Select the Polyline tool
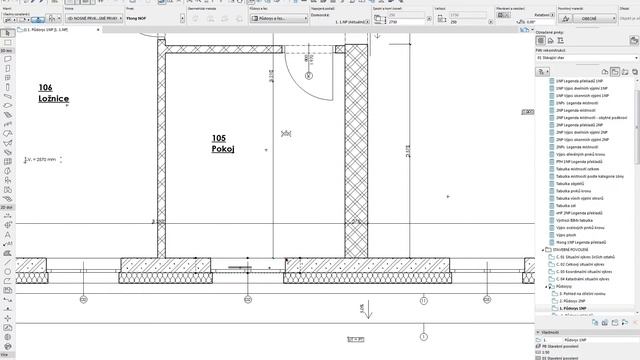 [x=7, y=281]
